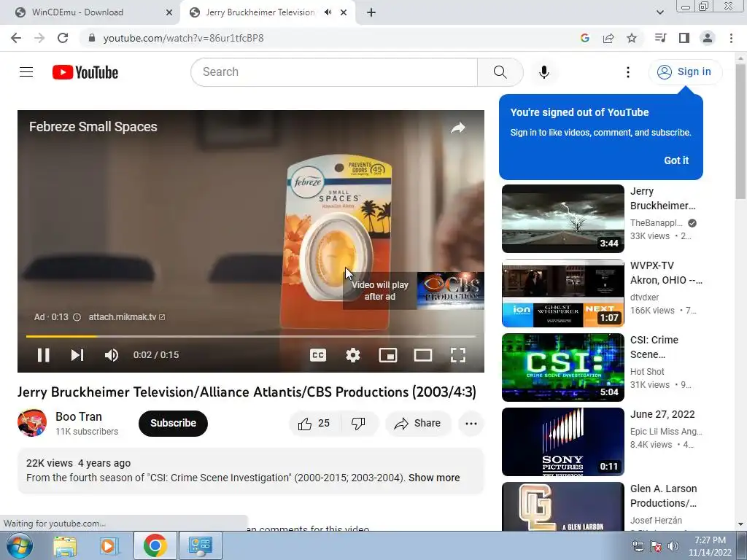Select the Jerry Bruckheimer Television tab

260,12
